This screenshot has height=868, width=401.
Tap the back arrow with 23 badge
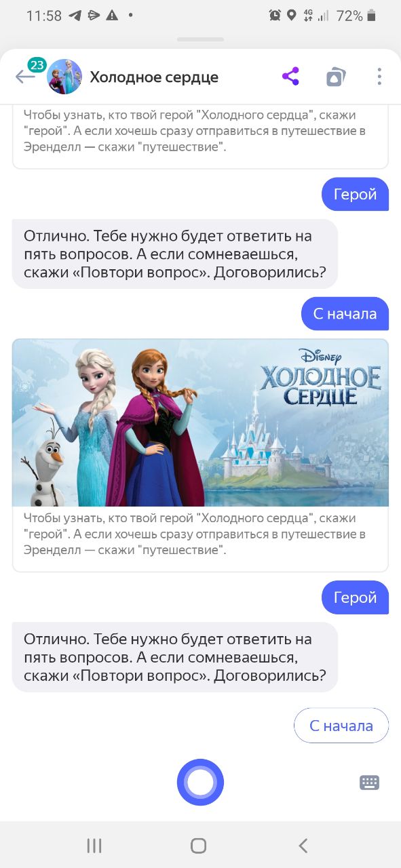click(x=28, y=75)
